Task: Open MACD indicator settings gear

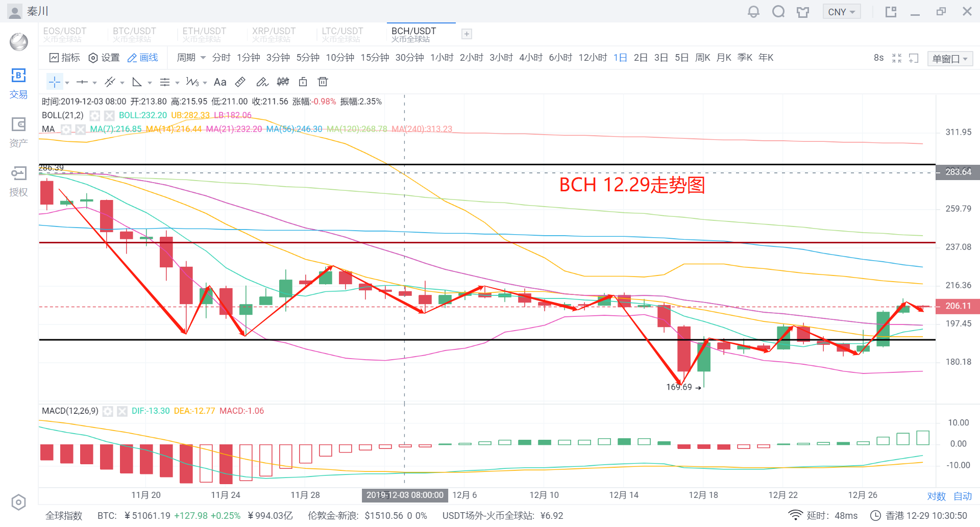Action: [x=108, y=411]
